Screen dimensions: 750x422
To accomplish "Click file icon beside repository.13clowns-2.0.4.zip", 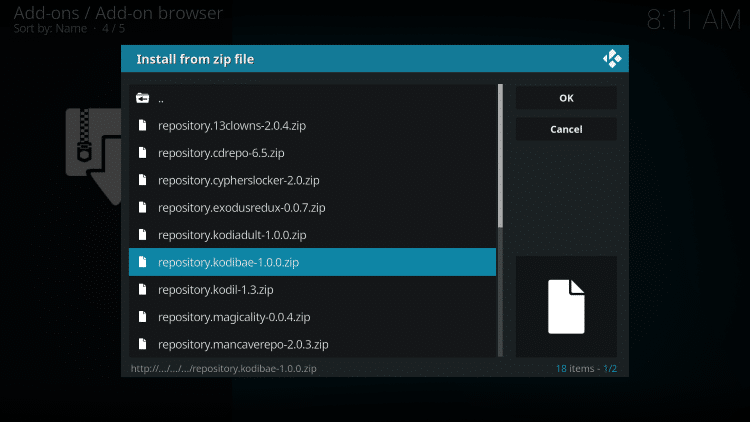I will [x=142, y=125].
